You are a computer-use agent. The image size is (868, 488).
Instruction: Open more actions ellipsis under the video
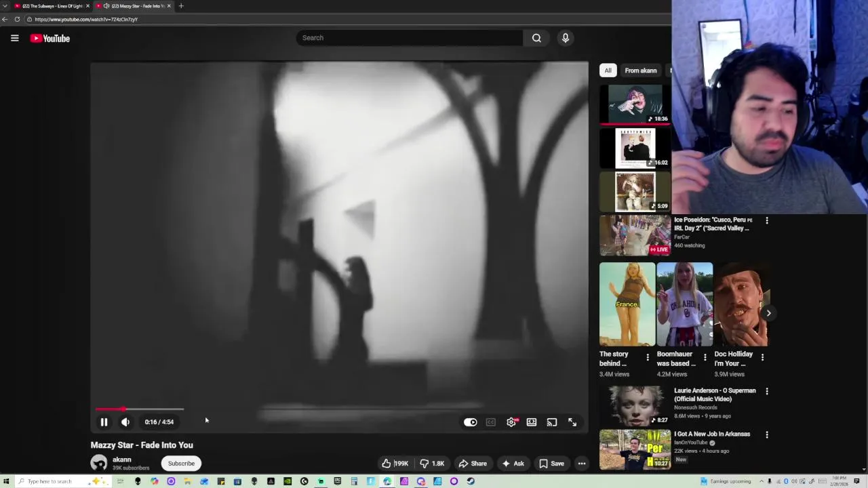coord(582,464)
